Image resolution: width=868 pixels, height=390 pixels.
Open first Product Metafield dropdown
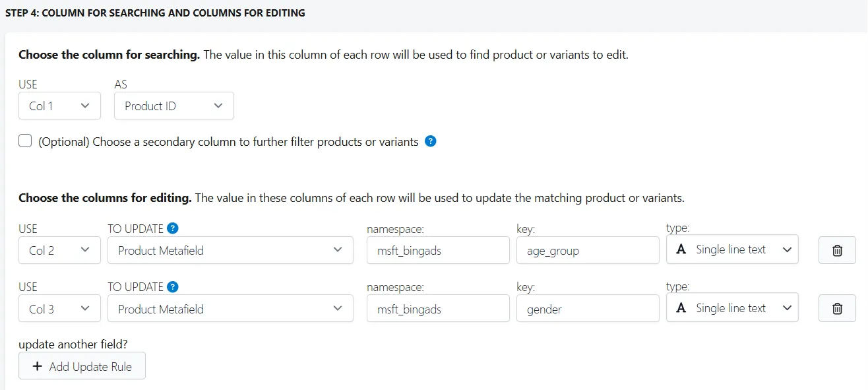pyautogui.click(x=230, y=250)
